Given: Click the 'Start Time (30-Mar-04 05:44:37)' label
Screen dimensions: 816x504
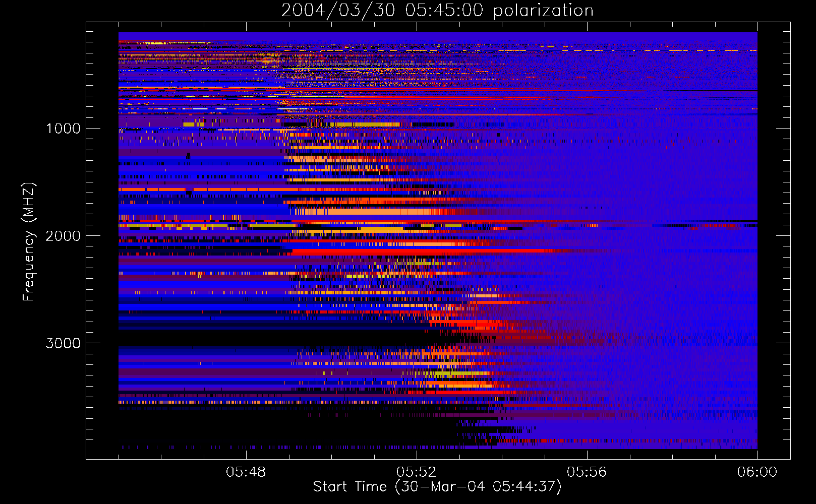Looking at the screenshot, I should pyautogui.click(x=437, y=487).
